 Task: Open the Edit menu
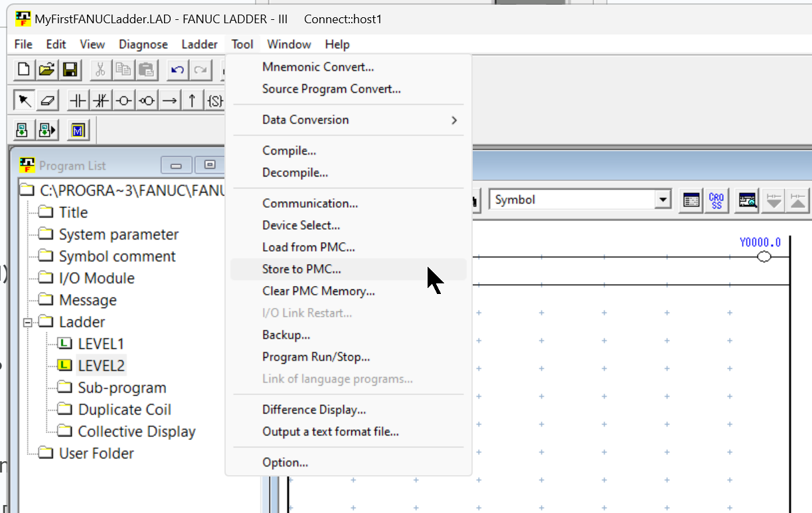[56, 44]
